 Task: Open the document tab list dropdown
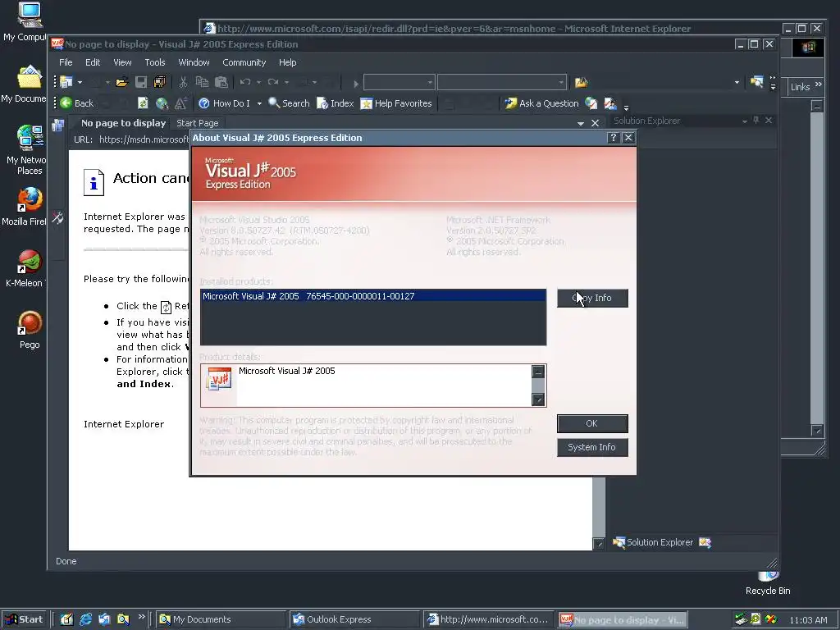point(581,123)
